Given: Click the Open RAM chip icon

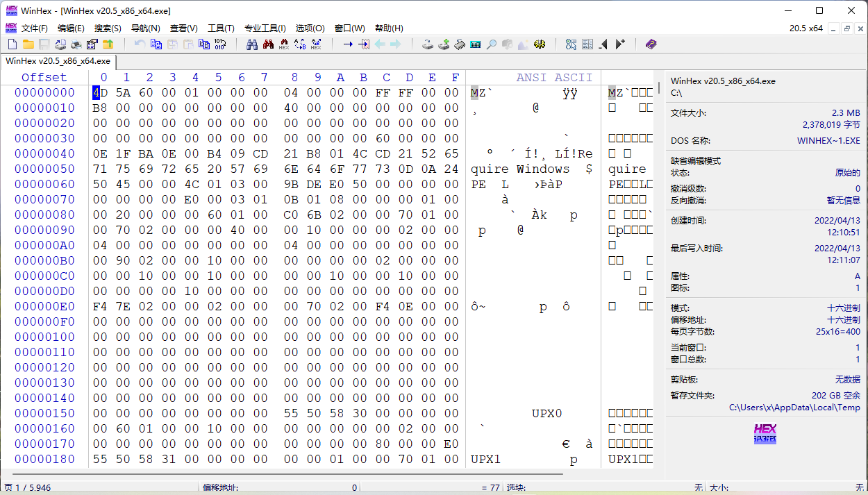Looking at the screenshot, I should (x=460, y=44).
